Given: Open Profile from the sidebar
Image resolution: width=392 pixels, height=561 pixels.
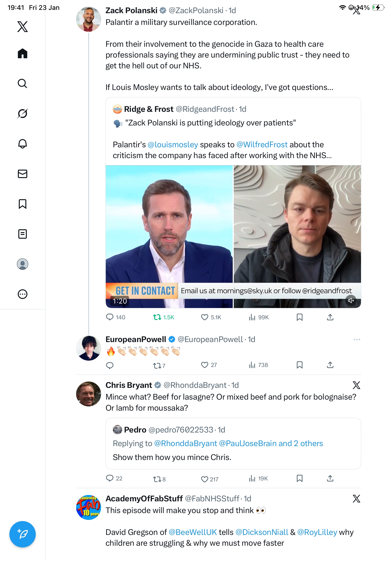Looking at the screenshot, I should click(23, 264).
